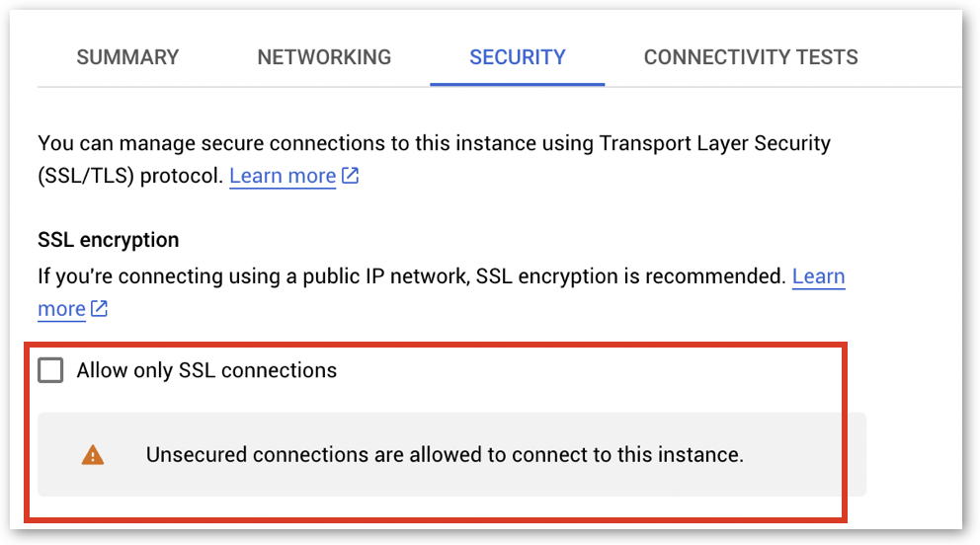This screenshot has width=980, height=545.
Task: Switch to the SUMMARY tab
Action: (x=127, y=57)
